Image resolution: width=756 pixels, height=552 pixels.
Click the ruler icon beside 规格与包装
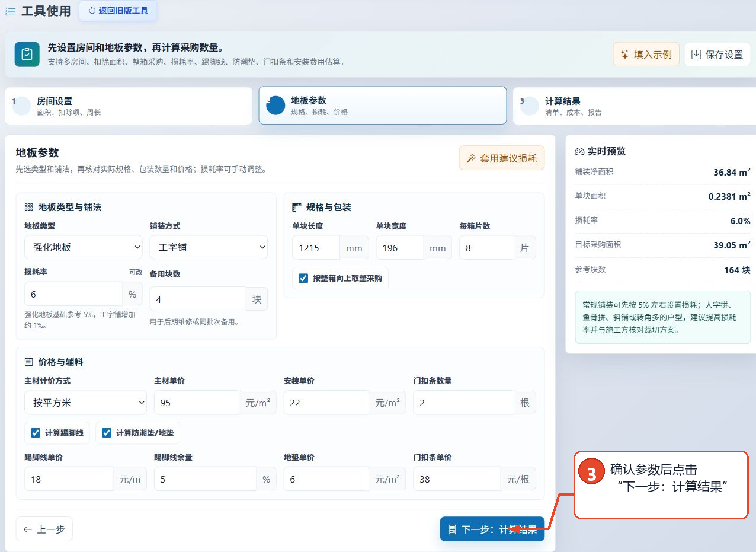[297, 208]
